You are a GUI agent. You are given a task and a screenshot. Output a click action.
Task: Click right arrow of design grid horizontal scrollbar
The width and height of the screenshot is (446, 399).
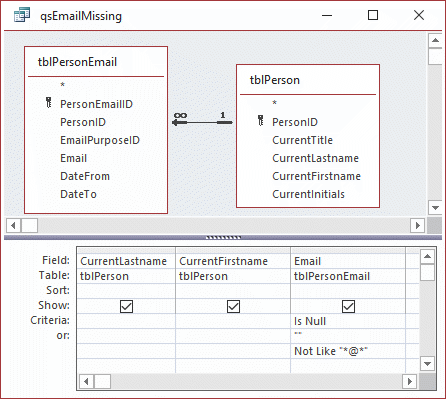tap(410, 381)
